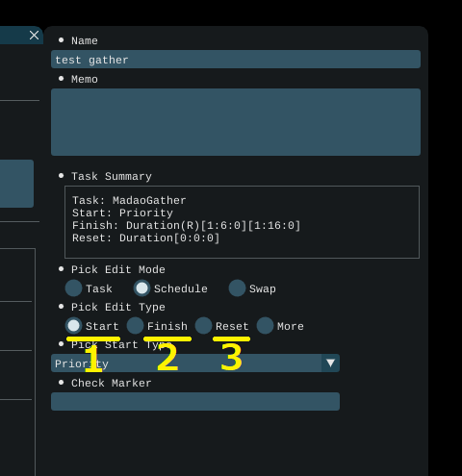Close the left panel with the X icon
Screen dimensions: 462x476
[x=34, y=36]
